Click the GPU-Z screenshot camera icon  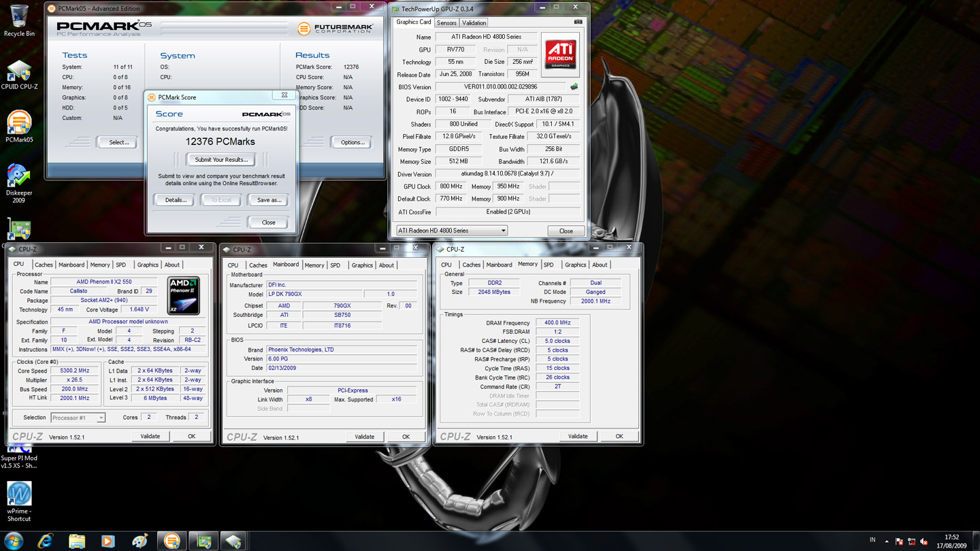pos(578,22)
